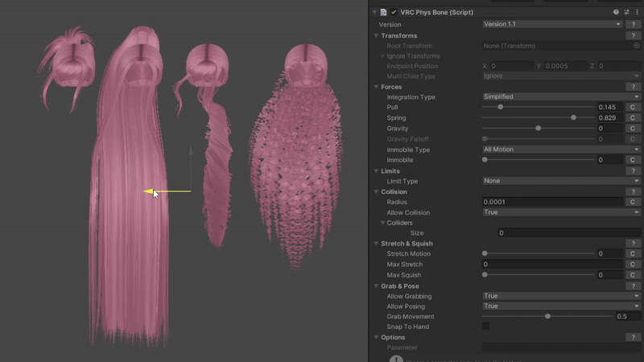This screenshot has height=362, width=644.
Task: Collapse the Colliders list foldout
Action: [383, 223]
